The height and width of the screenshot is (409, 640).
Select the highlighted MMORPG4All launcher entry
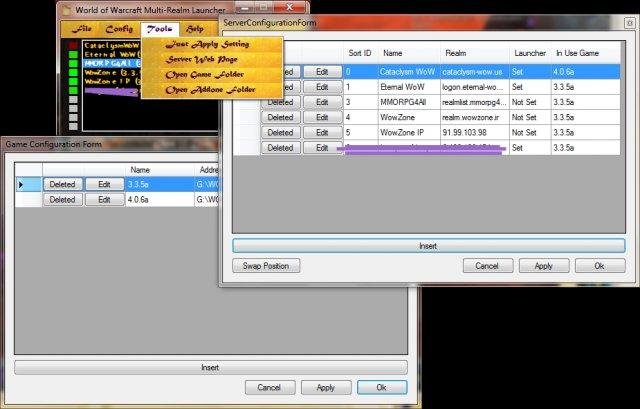click(x=111, y=63)
